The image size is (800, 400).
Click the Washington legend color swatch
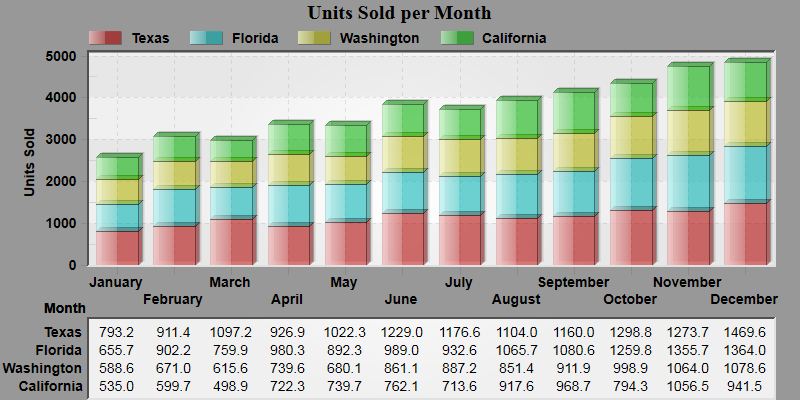(314, 38)
